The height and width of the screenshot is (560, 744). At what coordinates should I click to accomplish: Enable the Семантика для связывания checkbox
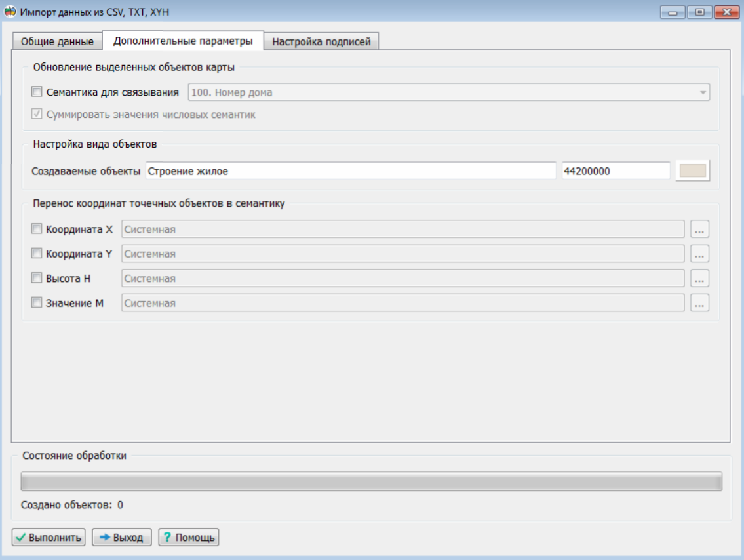[x=37, y=92]
